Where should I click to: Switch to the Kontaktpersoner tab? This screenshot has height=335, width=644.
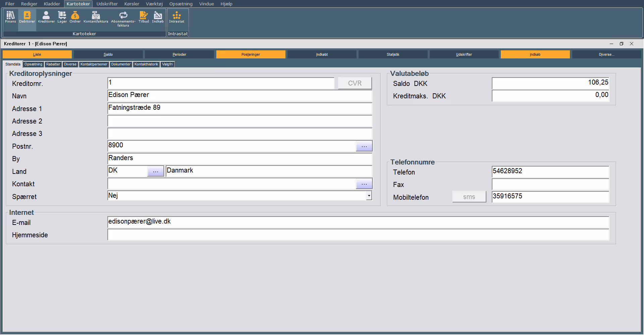click(94, 64)
